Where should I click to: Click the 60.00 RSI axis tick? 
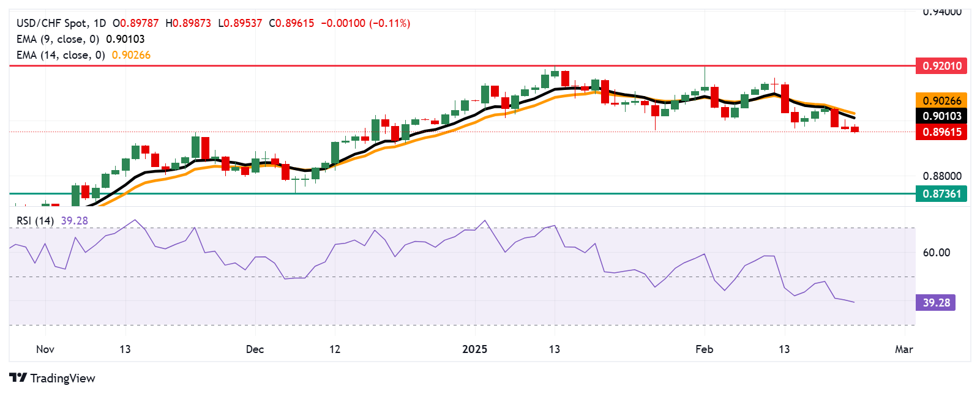coord(936,253)
